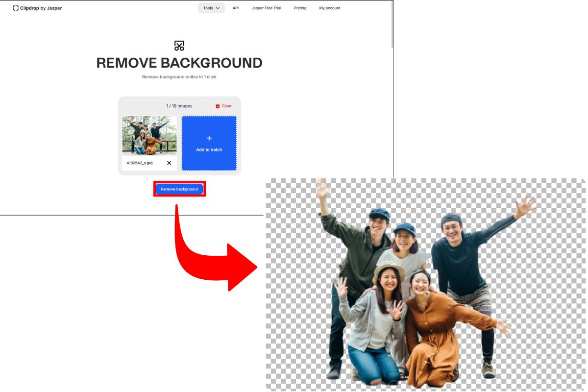Click the page vertical scrollbar
The width and height of the screenshot is (588, 392).
(x=392, y=24)
